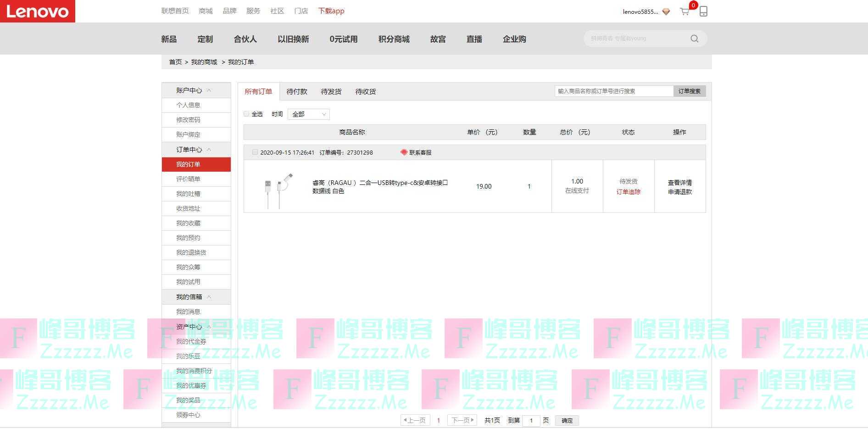The height and width of the screenshot is (429, 868).
Task: Switch to the 待收货 tab
Action: 365,92
